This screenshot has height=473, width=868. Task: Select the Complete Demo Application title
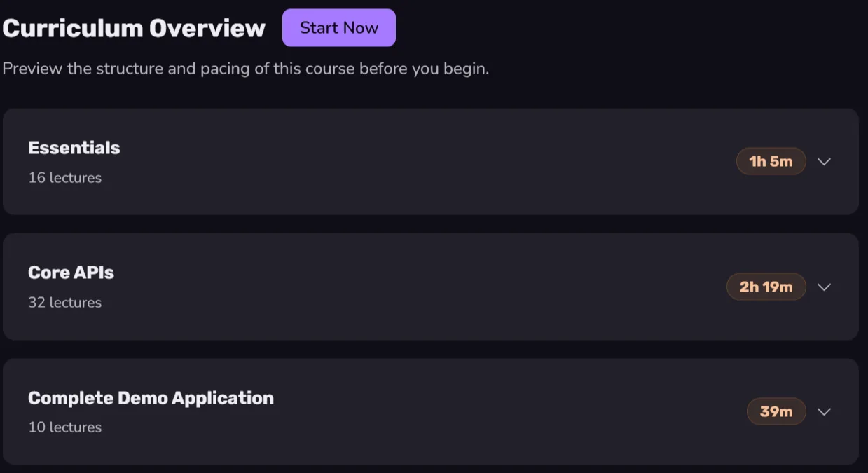[151, 398]
